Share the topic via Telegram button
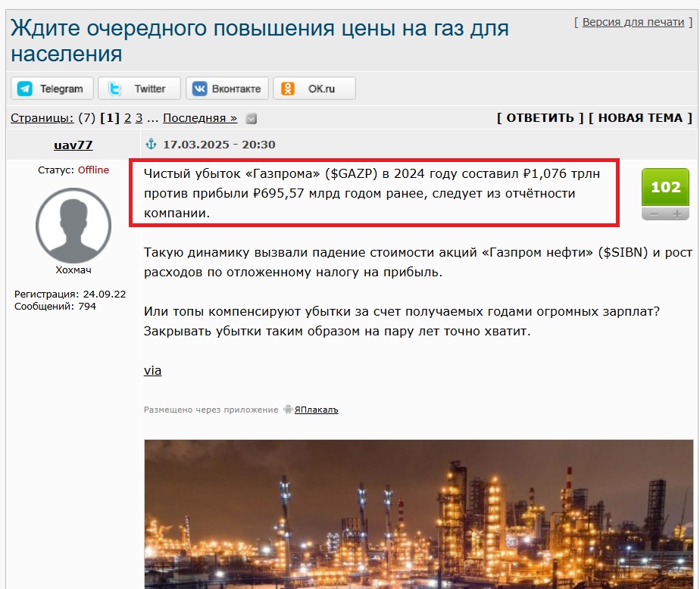 (x=52, y=89)
